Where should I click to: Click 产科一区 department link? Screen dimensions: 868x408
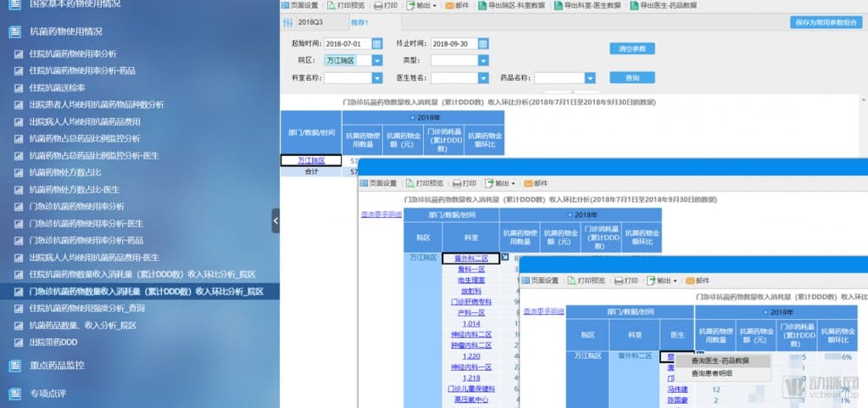tap(471, 313)
